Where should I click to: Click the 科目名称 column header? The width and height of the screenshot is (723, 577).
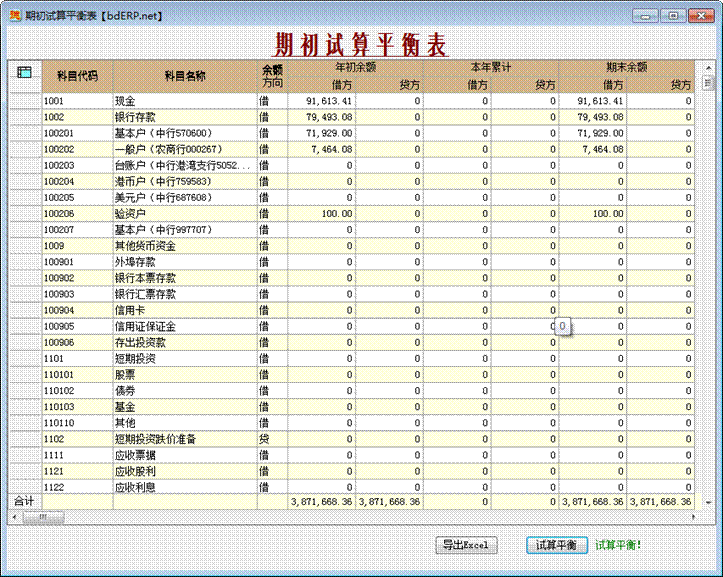tap(185, 76)
